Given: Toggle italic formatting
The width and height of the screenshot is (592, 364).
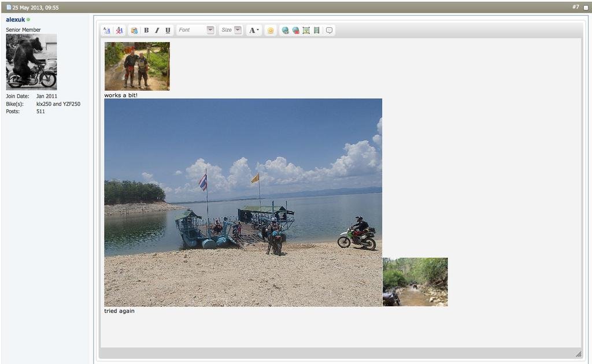Looking at the screenshot, I should pyautogui.click(x=157, y=31).
